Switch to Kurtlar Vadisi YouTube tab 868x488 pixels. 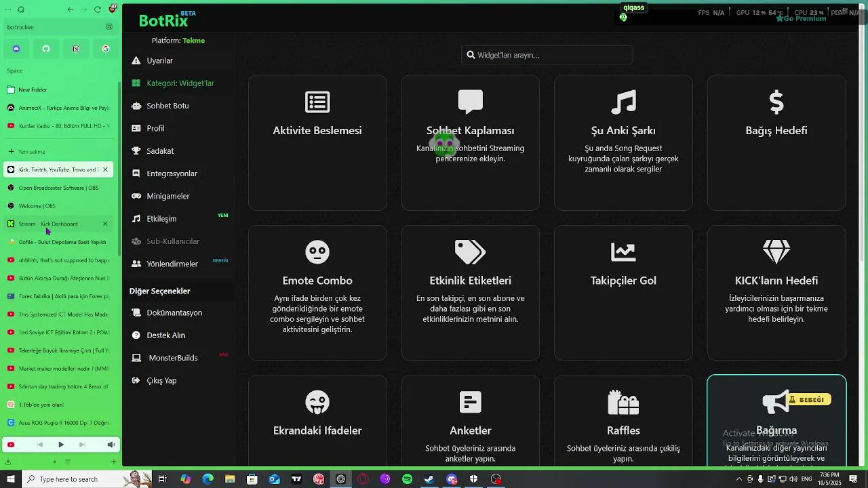pos(58,126)
